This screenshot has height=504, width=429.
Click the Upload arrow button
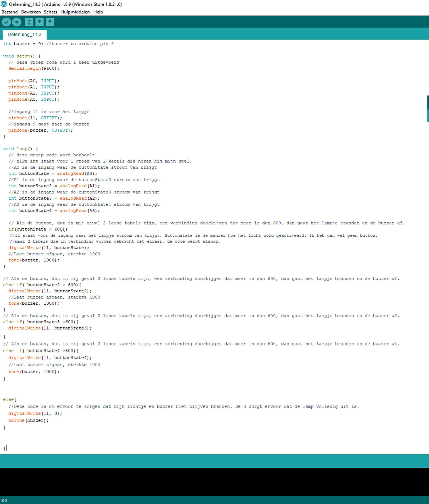(17, 22)
